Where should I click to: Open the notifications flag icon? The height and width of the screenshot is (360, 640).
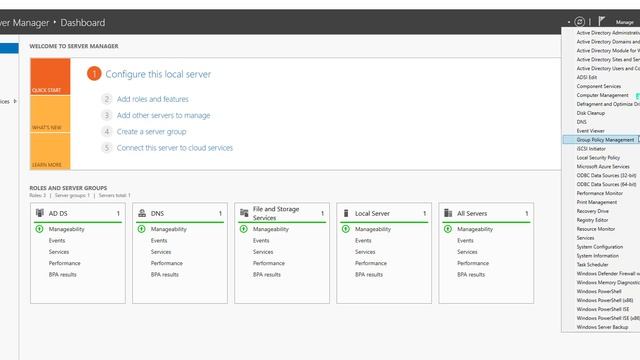coord(602,21)
